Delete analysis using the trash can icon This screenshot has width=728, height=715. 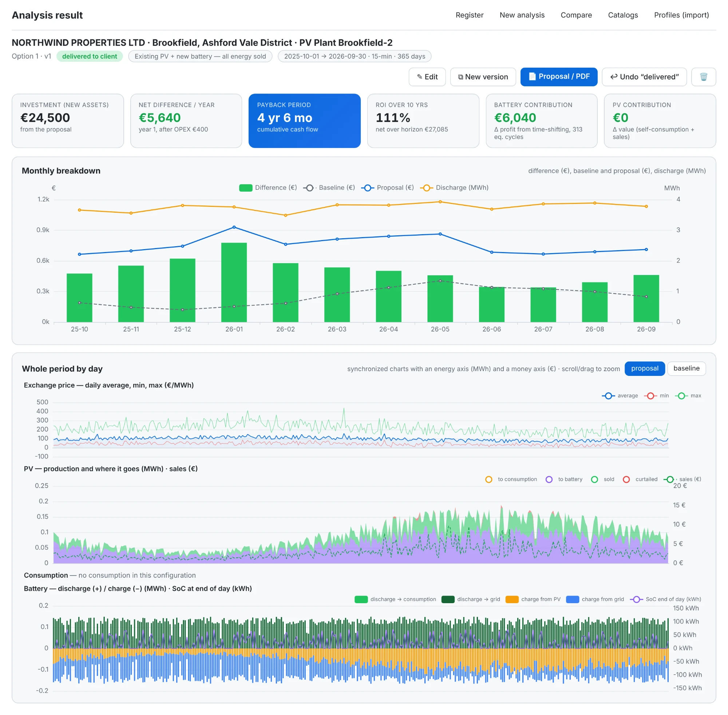click(x=703, y=76)
